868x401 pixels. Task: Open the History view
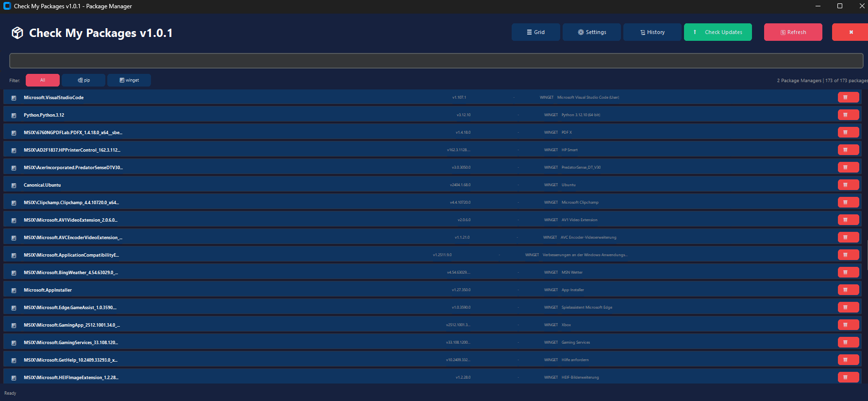pyautogui.click(x=652, y=32)
